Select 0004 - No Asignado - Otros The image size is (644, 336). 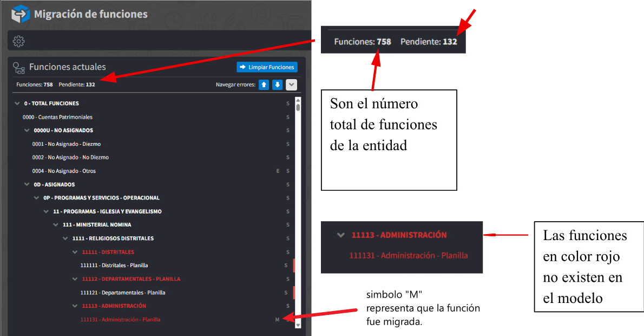pyautogui.click(x=64, y=171)
